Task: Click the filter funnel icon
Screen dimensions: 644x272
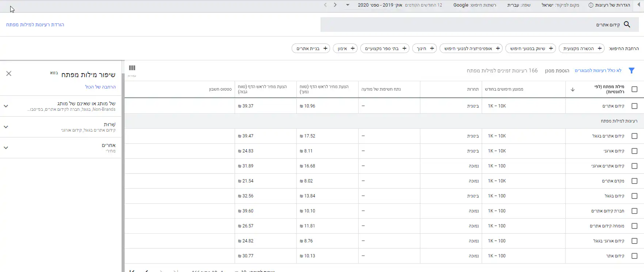Action: (x=631, y=71)
